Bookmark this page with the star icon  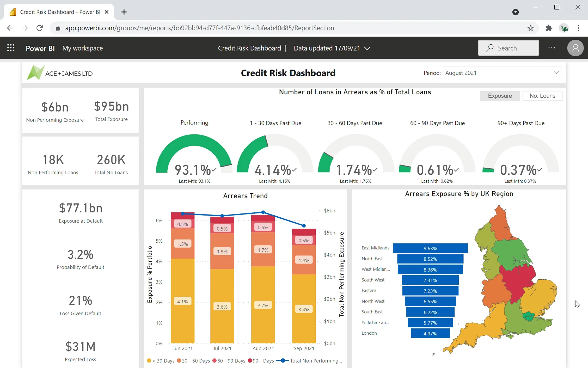pyautogui.click(x=531, y=28)
